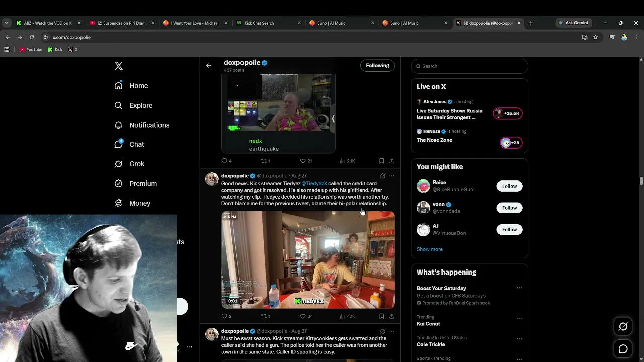Share the nedx earthquake post

(x=392, y=161)
